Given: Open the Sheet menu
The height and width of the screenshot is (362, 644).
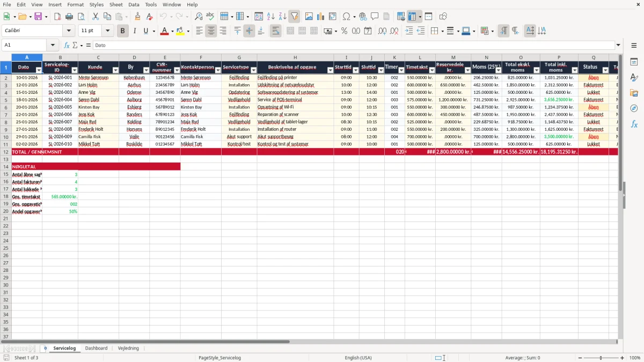Looking at the screenshot, I should click(x=116, y=4).
